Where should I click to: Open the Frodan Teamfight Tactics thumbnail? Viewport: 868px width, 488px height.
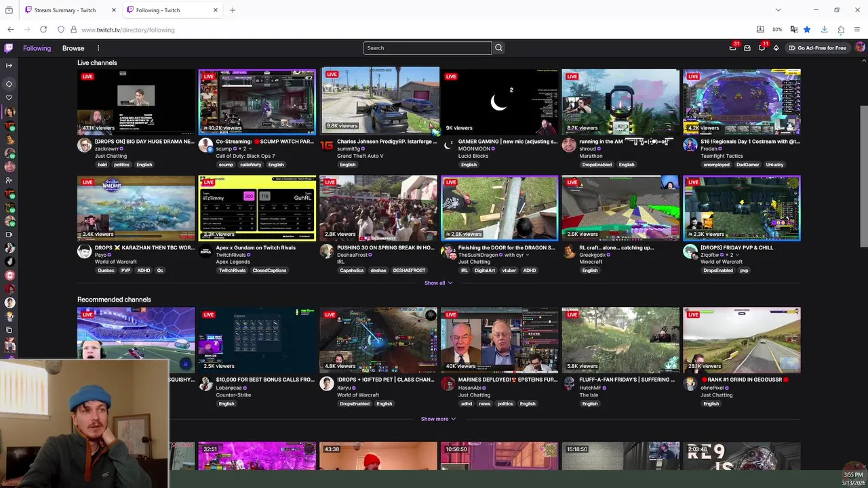pyautogui.click(x=742, y=101)
